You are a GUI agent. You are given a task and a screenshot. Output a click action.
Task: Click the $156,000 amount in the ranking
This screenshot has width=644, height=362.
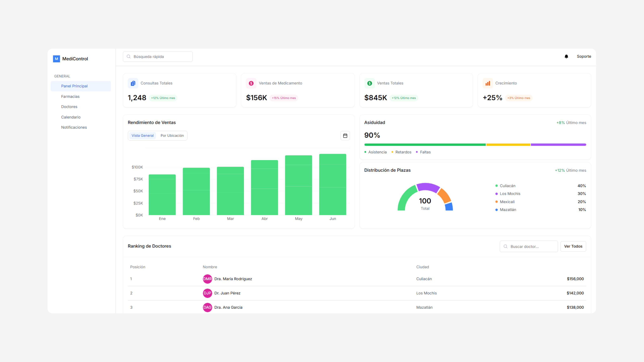pyautogui.click(x=575, y=279)
